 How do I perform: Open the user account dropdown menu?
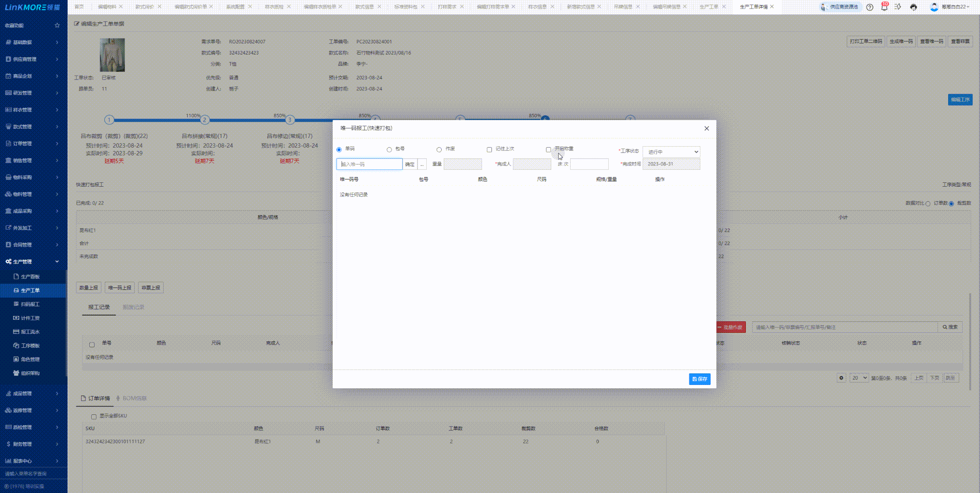pos(950,7)
